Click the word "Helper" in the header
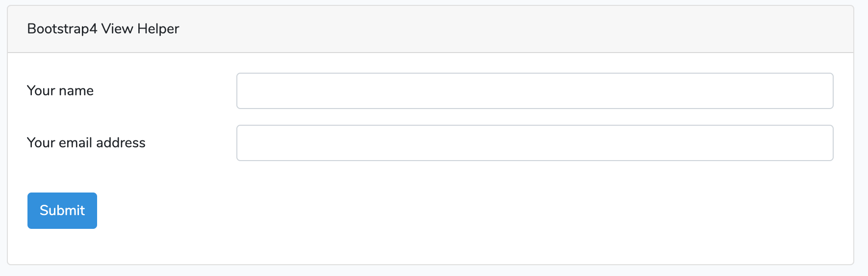The width and height of the screenshot is (868, 276). [x=158, y=29]
